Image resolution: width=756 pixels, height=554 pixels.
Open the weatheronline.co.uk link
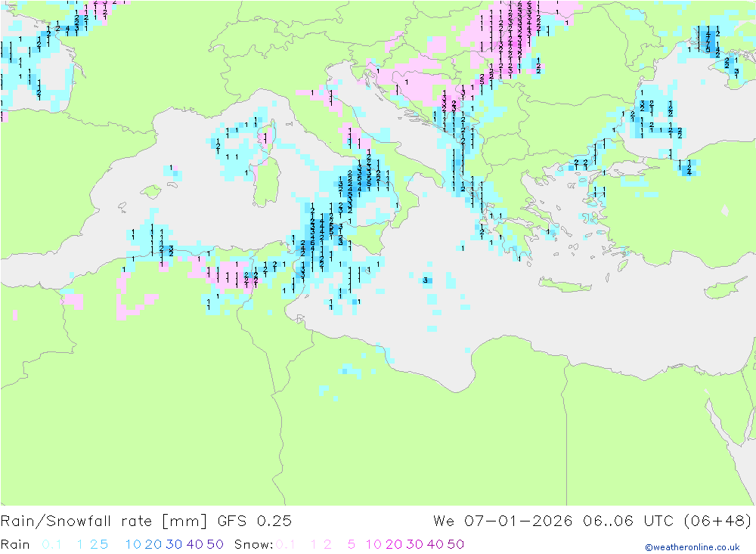click(x=692, y=547)
